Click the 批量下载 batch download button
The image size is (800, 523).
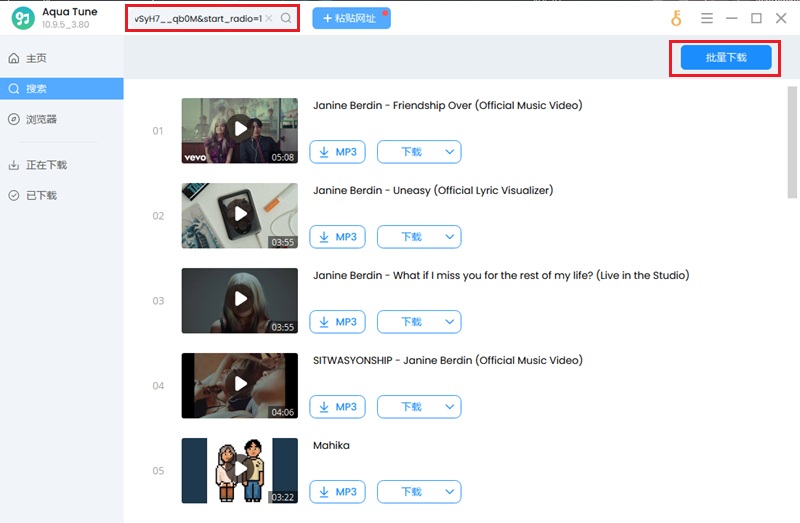[726, 58]
